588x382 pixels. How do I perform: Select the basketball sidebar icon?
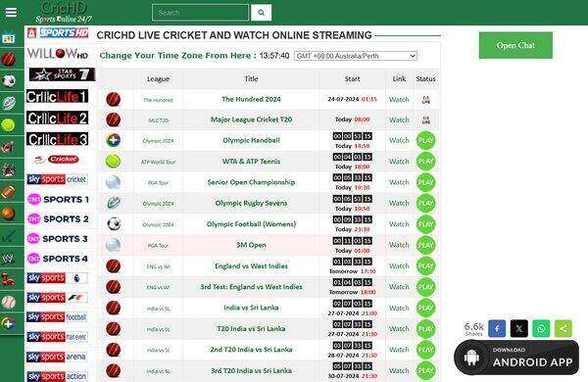[x=8, y=214]
